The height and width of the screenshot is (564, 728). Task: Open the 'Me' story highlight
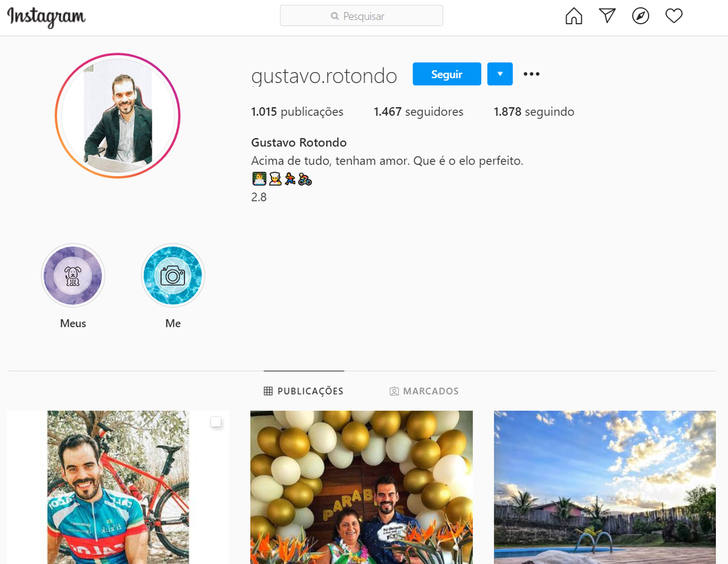(173, 275)
